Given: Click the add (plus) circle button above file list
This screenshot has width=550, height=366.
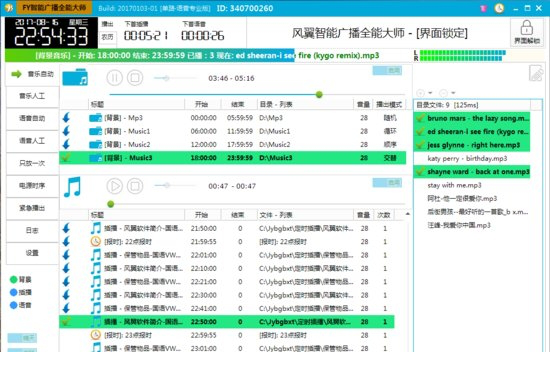Looking at the screenshot, I should [x=421, y=93].
